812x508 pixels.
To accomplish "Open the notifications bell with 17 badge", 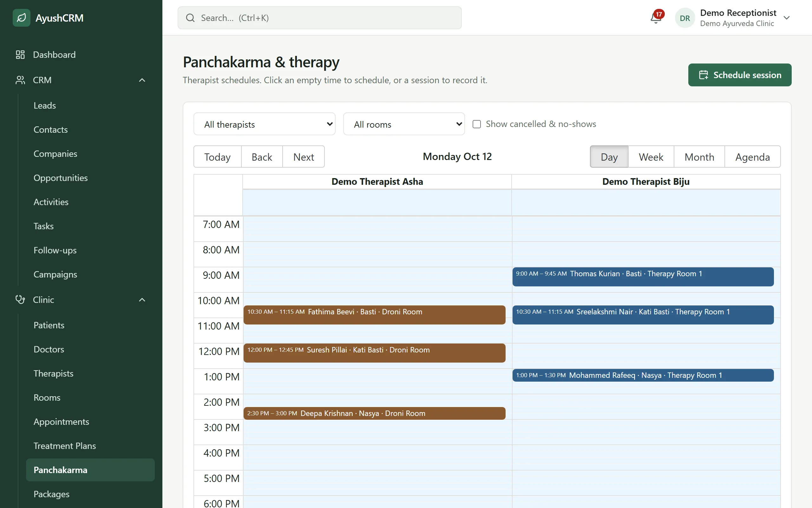I will [x=656, y=17].
